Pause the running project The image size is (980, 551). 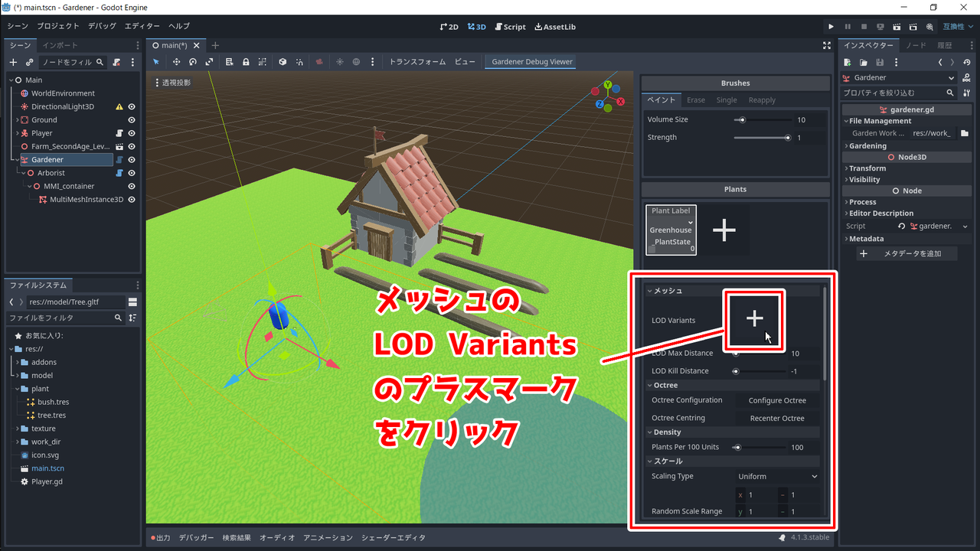coord(848,27)
